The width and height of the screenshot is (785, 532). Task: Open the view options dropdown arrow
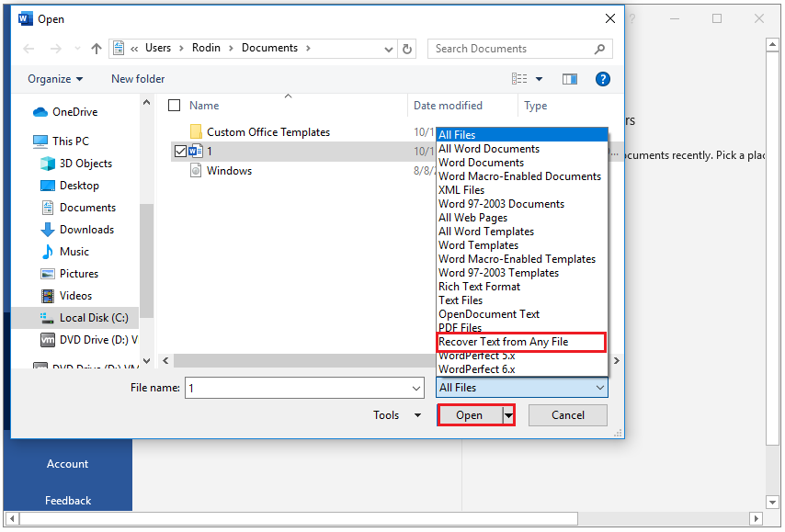click(x=539, y=79)
